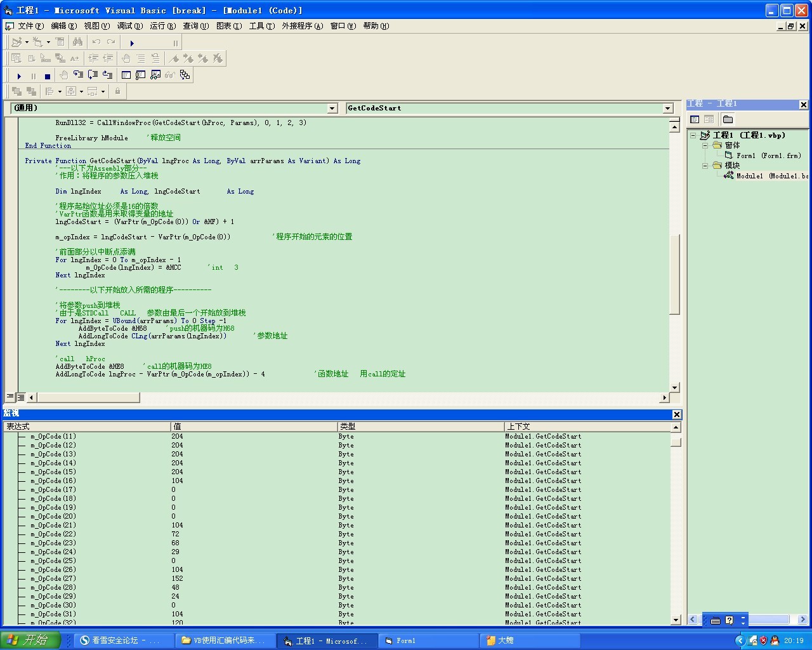The width and height of the screenshot is (812, 650).
Task: Click the Step Out icon
Action: click(107, 75)
